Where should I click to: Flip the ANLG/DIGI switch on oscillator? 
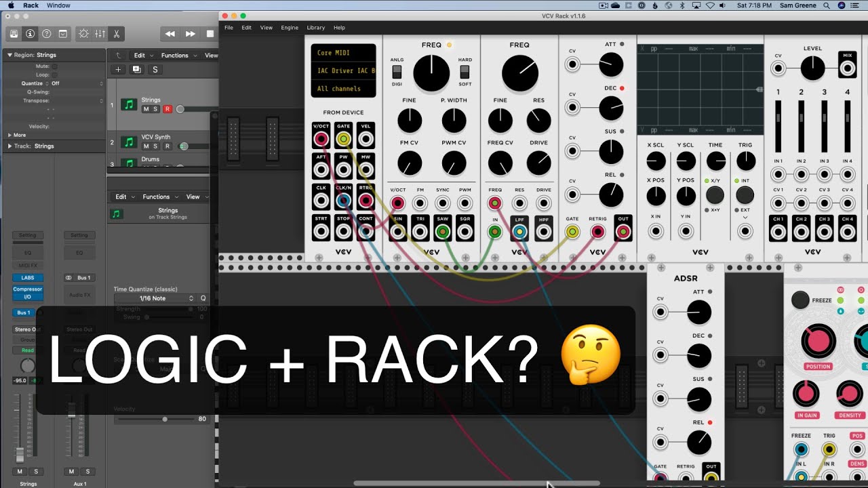[x=397, y=72]
